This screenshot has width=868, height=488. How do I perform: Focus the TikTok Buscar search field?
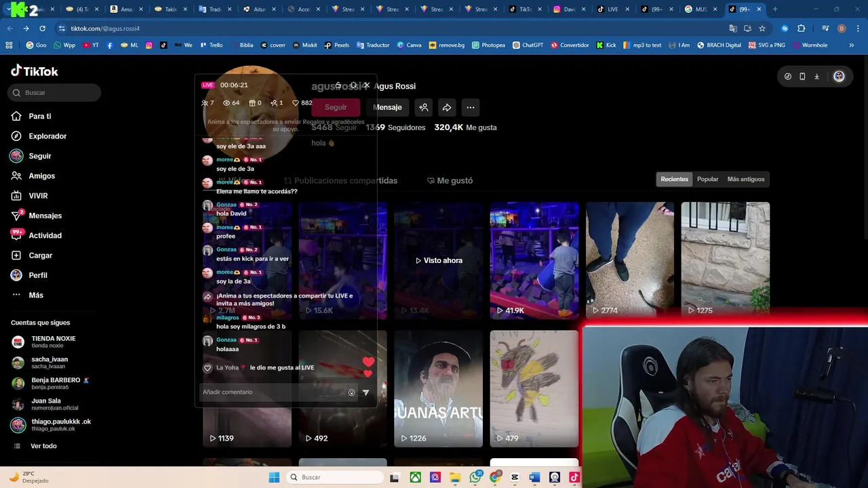point(54,92)
